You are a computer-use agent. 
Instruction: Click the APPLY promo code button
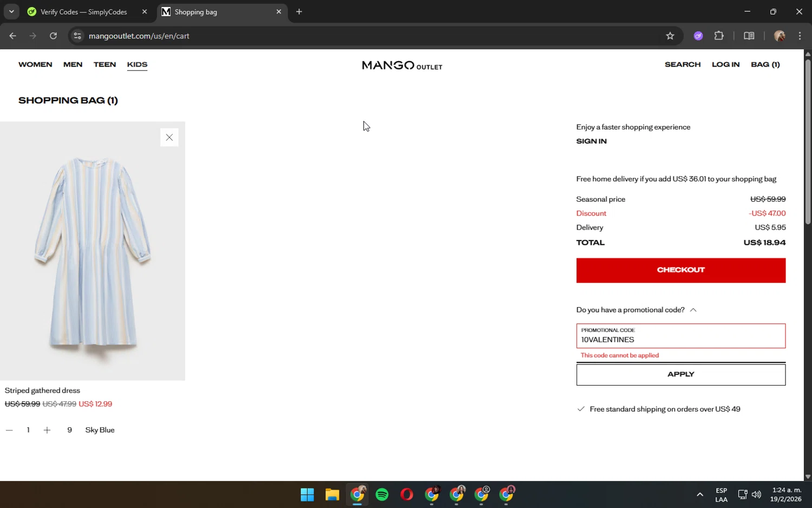coord(681,374)
